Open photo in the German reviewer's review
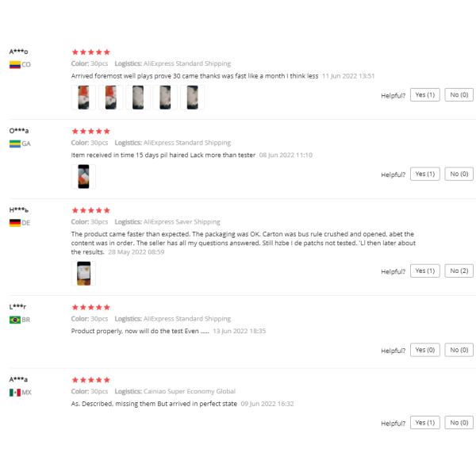The width and height of the screenshot is (476, 476). [83, 274]
